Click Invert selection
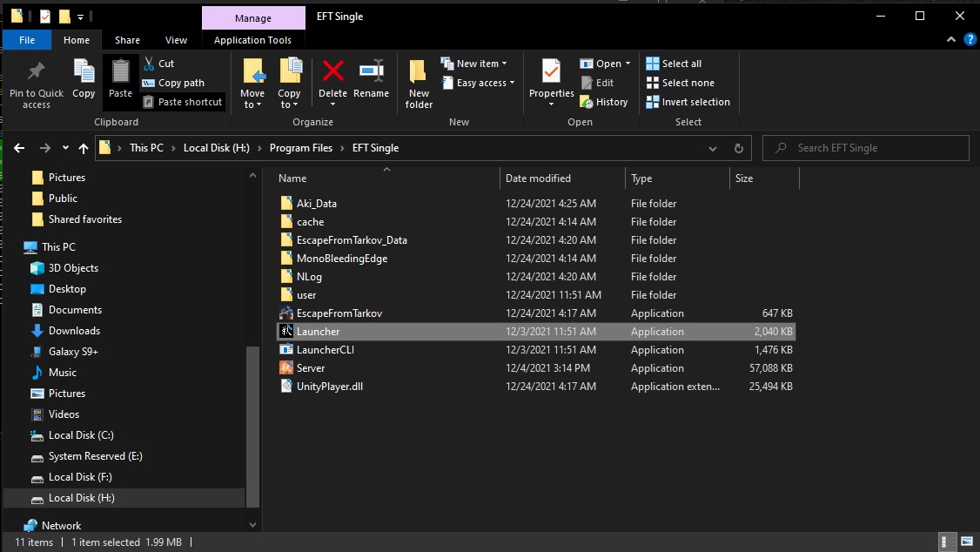The image size is (980, 552). [x=688, y=102]
